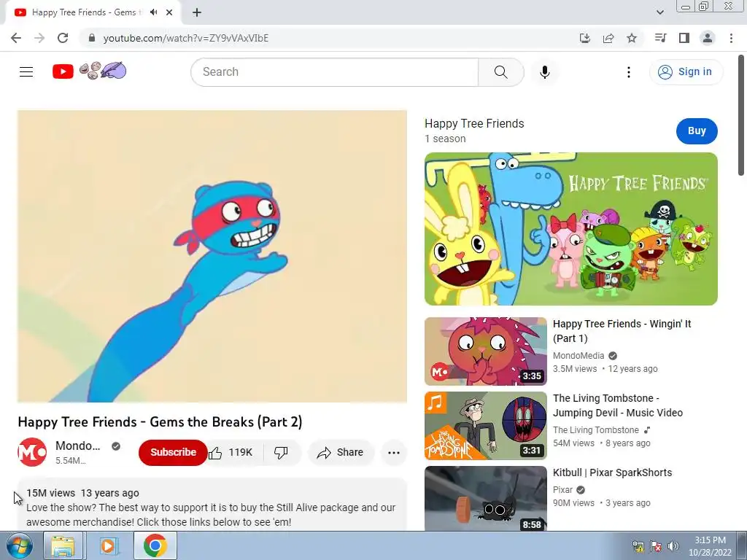The height and width of the screenshot is (560, 747).
Task: Toggle Chrome side panel icon
Action: [x=684, y=38]
